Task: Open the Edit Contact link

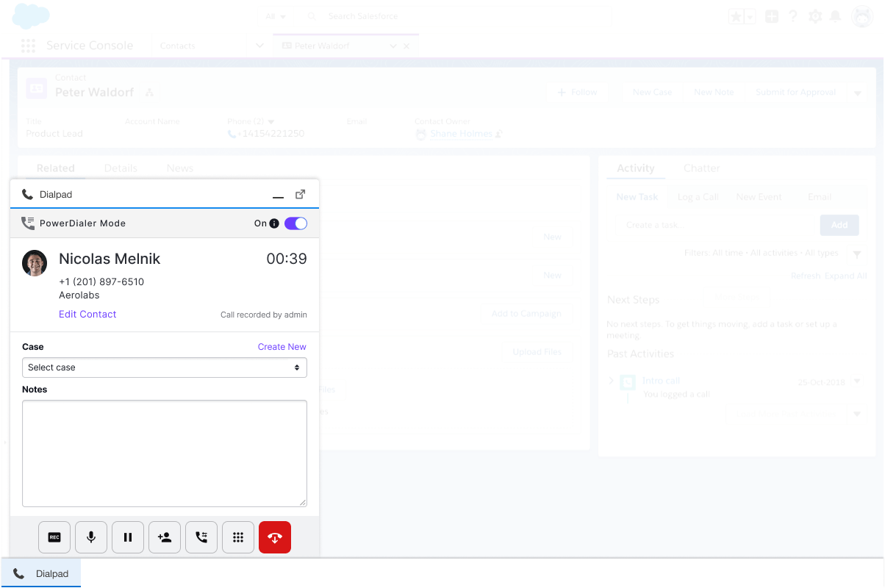Action: click(87, 314)
